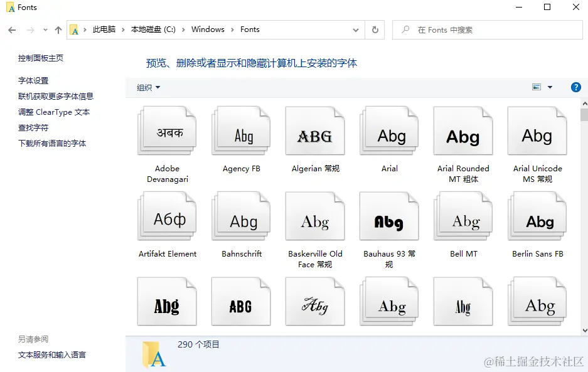Select the Algerian 常规 font icon
Screen dimensions: 588x372
pyautogui.click(x=315, y=131)
